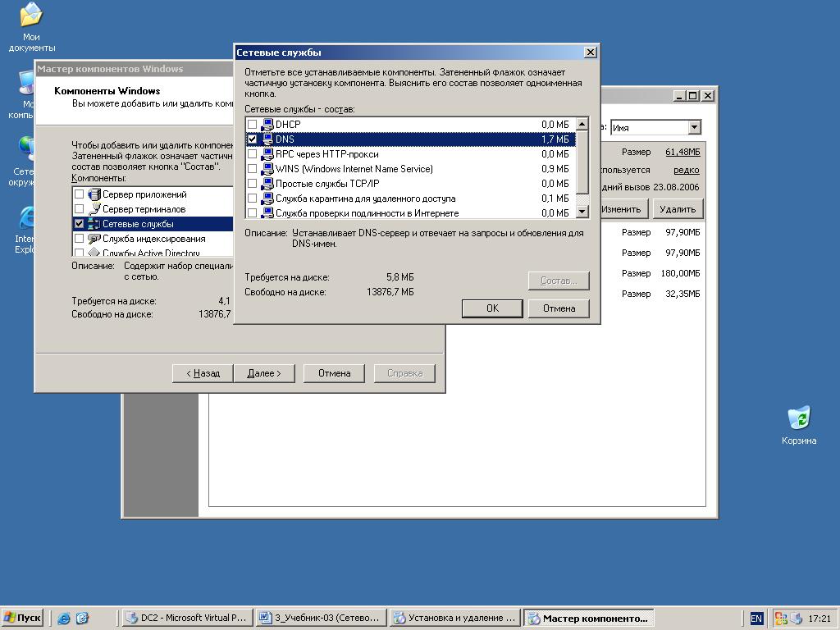Open the Корзина recycle bin icon
840x630 pixels.
tap(799, 418)
